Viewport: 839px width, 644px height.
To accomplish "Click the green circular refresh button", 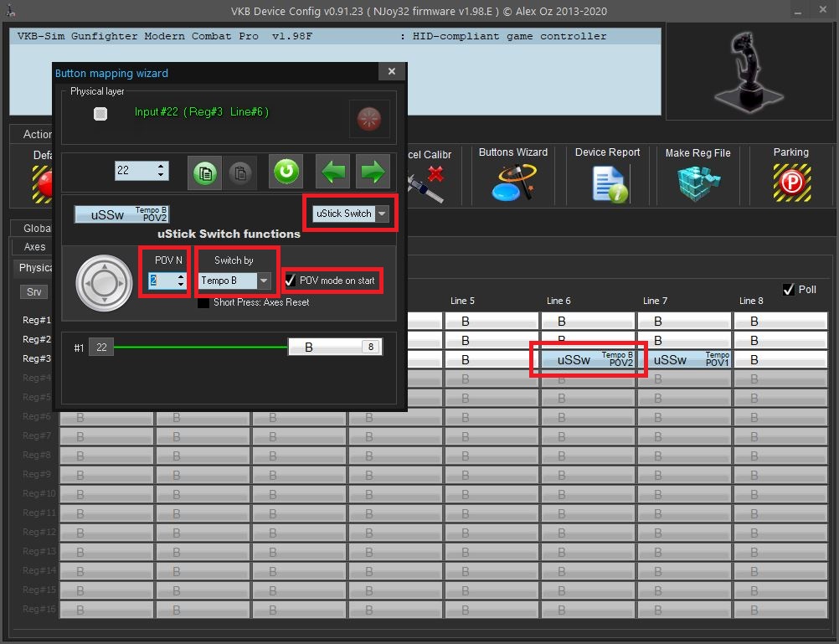I will click(286, 172).
